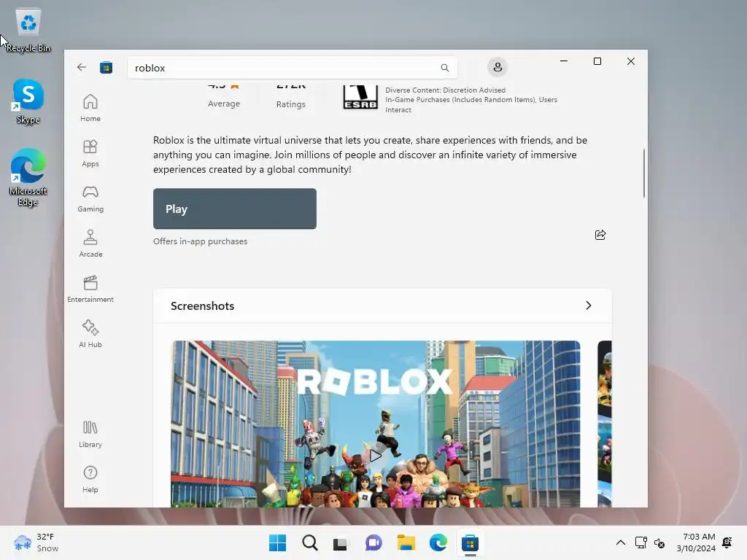The height and width of the screenshot is (560, 747).
Task: Show hidden system tray icons
Action: [x=620, y=542]
